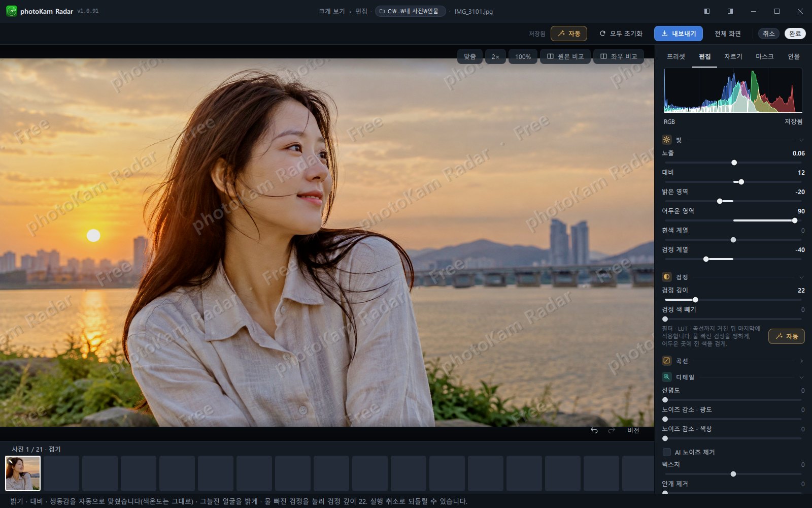Open the 마스크 tab
The image size is (812, 508).
[x=764, y=56]
